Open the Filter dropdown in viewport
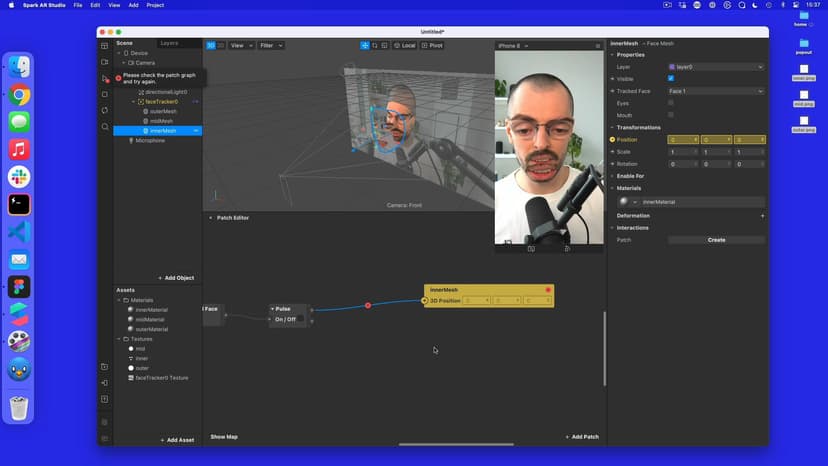Screen dimensions: 828x466 pos(271,45)
